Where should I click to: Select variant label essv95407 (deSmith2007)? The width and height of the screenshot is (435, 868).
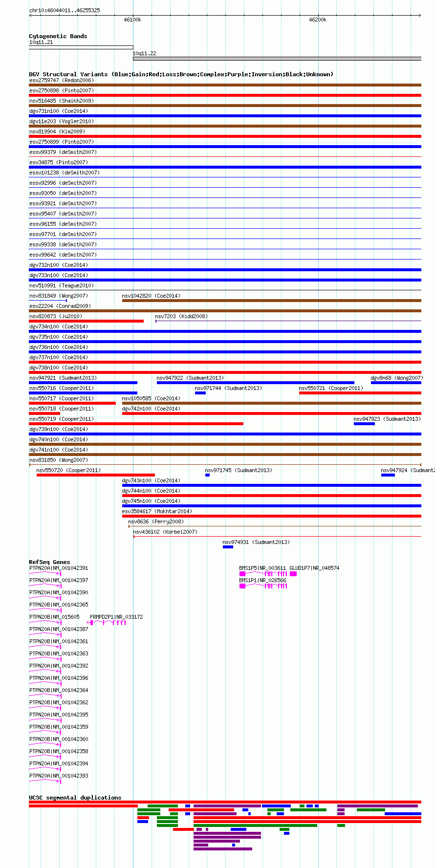click(x=63, y=214)
